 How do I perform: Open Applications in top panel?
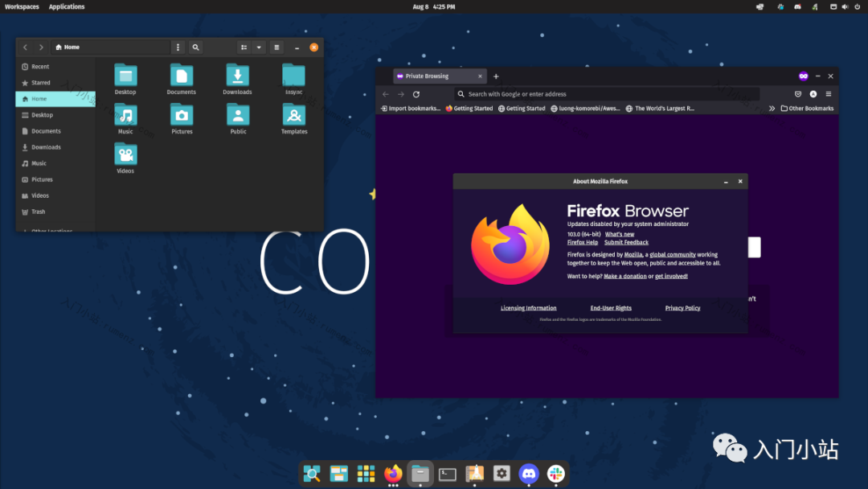(67, 6)
